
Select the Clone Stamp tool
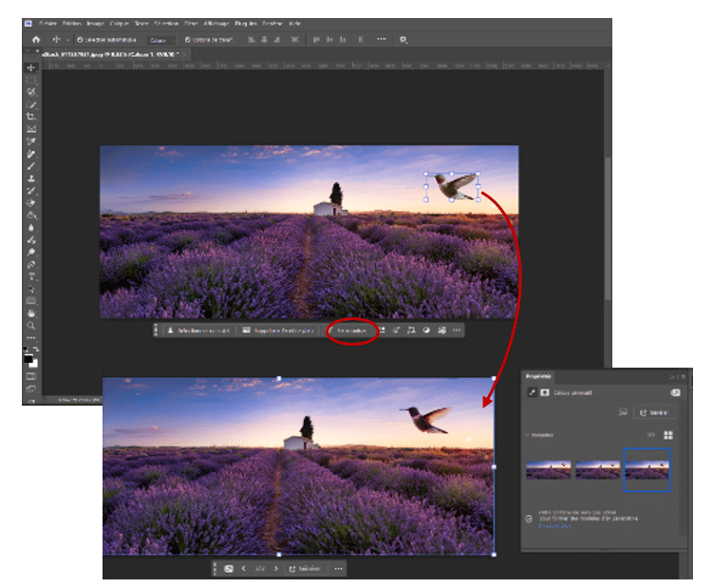click(31, 179)
